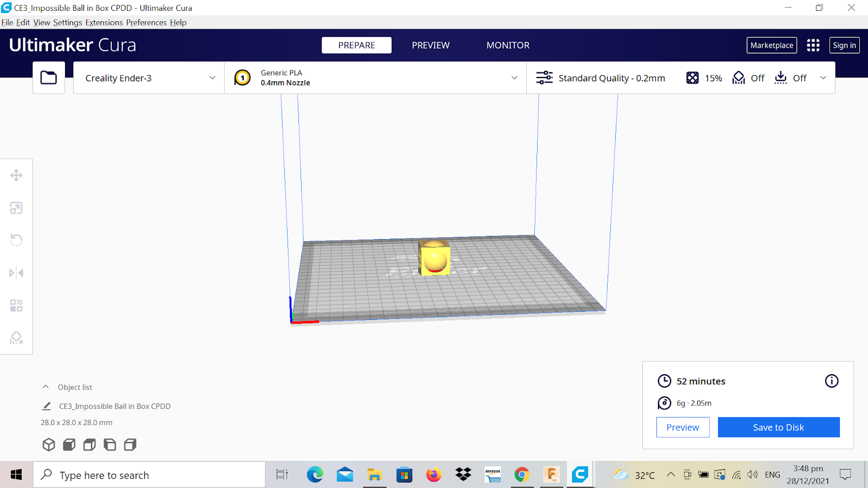
Task: Select the Mirror tool in left toolbar
Action: pyautogui.click(x=16, y=273)
